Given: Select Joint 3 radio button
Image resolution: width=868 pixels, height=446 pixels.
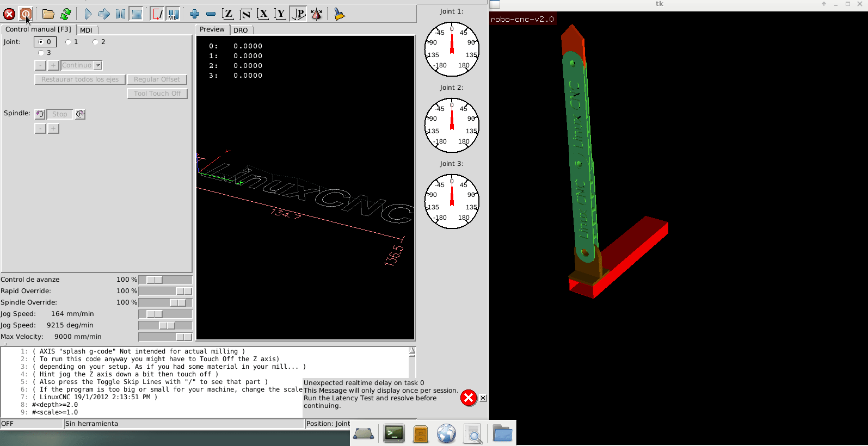Looking at the screenshot, I should point(45,53).
